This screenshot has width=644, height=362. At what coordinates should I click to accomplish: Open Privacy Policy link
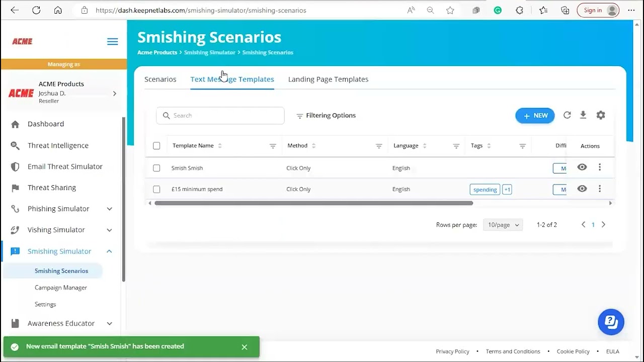[x=452, y=351]
